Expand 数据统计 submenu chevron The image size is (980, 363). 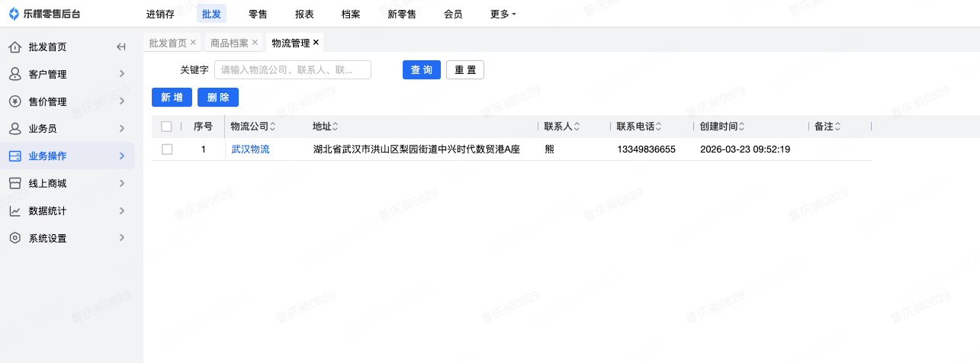[x=122, y=210]
